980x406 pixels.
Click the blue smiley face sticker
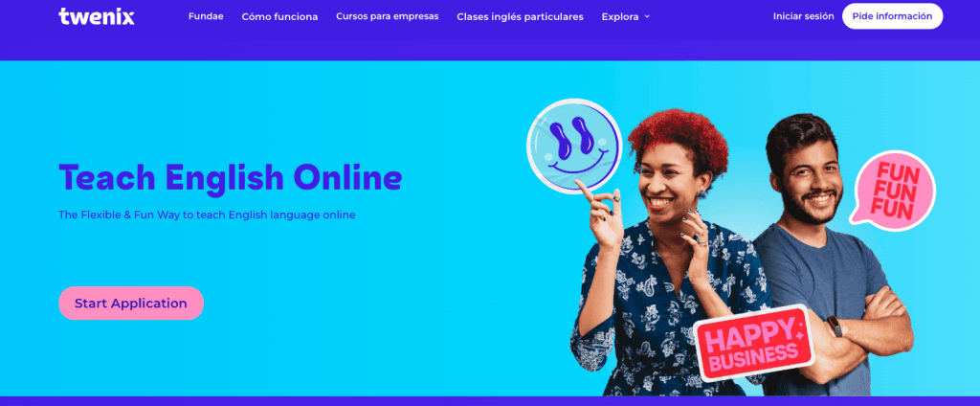[574, 147]
